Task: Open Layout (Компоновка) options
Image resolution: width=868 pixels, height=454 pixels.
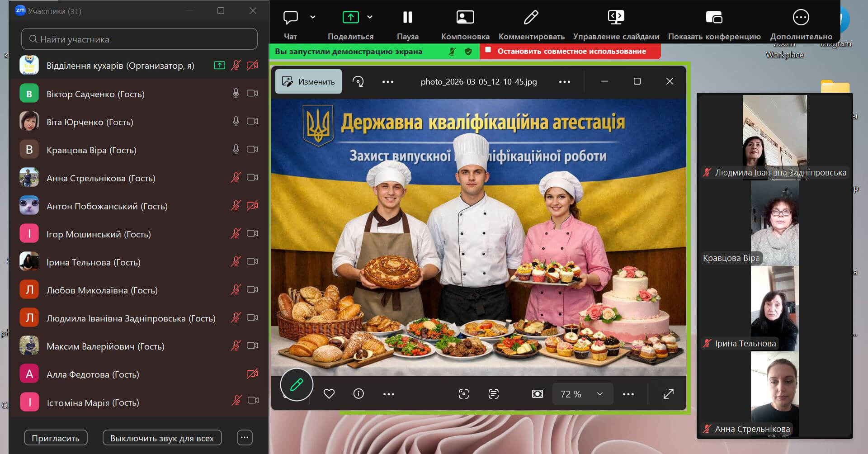Action: coord(465,18)
